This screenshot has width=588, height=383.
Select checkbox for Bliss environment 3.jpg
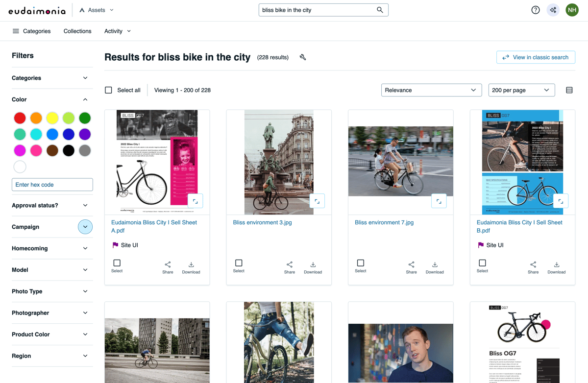(x=239, y=263)
